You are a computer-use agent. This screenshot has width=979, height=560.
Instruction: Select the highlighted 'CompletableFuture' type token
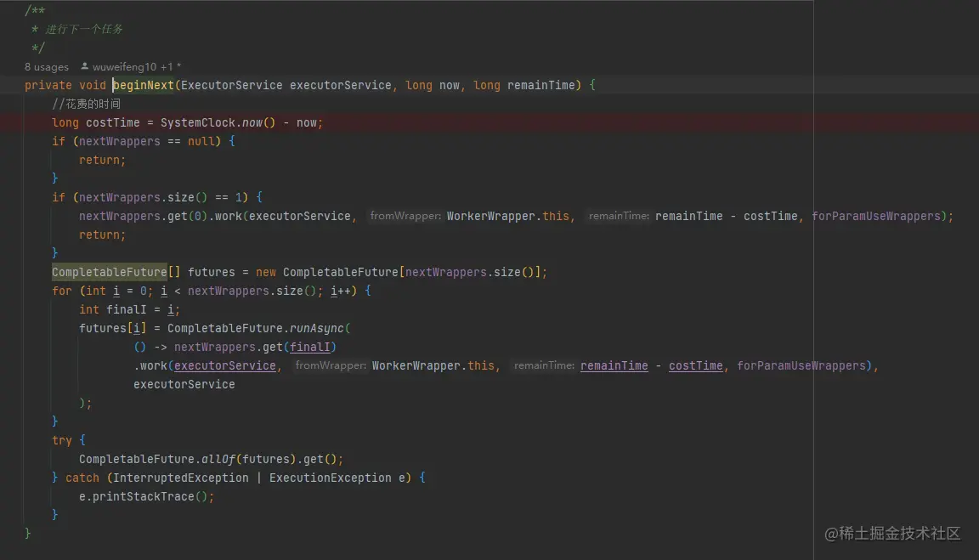click(x=110, y=272)
